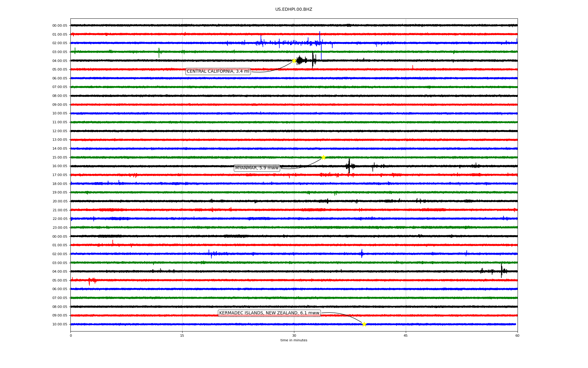Click the KERMADEC ISLANDS, NEW ZEALAND label

coord(269,313)
